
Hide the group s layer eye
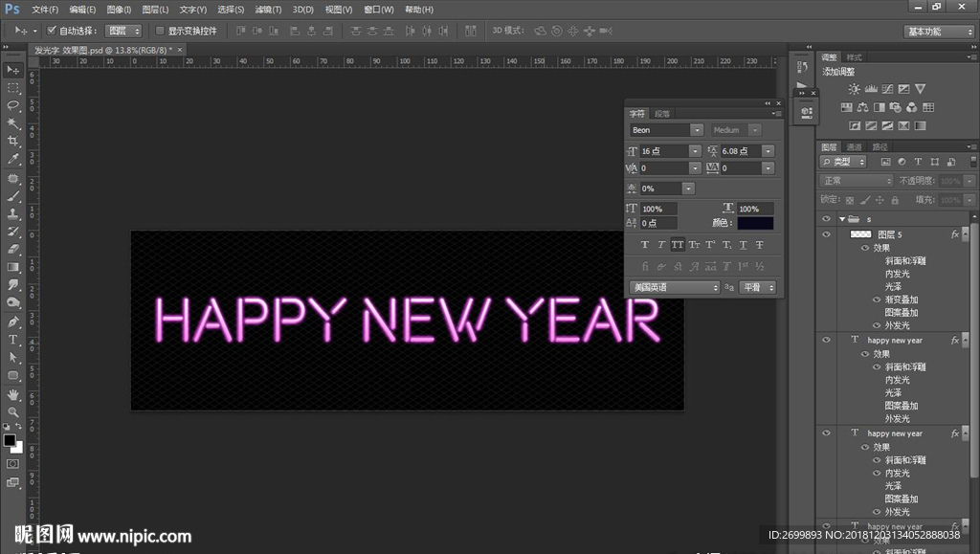(826, 219)
